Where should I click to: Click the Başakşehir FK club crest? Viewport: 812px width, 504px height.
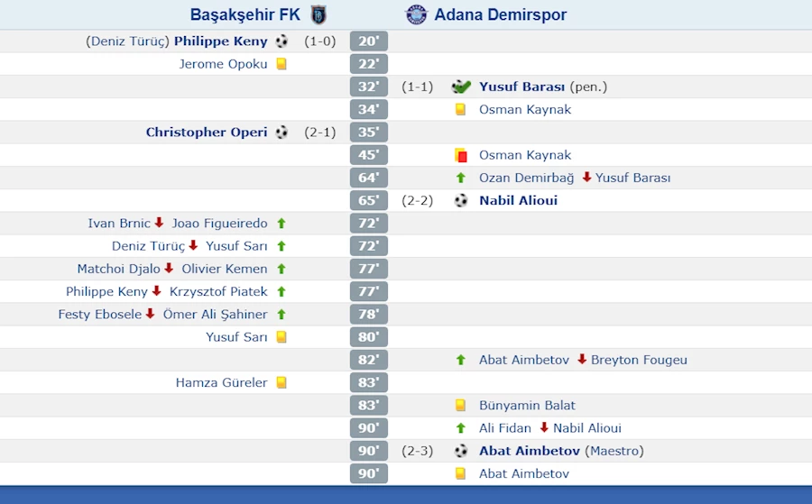pyautogui.click(x=318, y=14)
